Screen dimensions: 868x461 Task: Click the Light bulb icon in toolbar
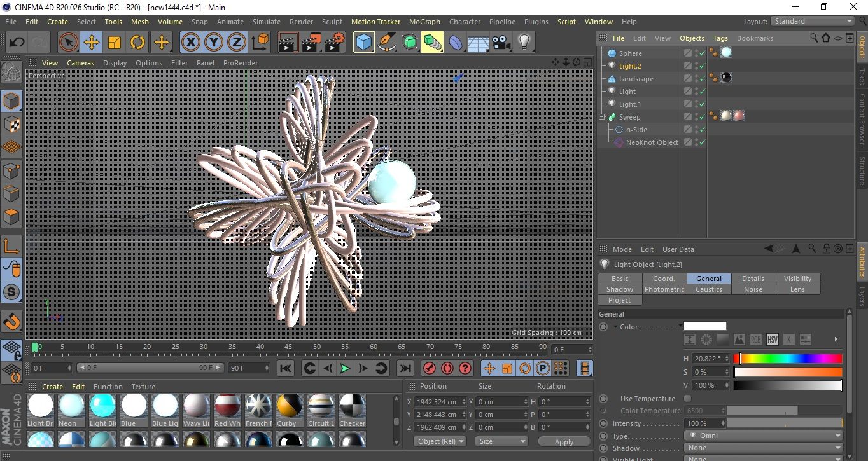524,43
